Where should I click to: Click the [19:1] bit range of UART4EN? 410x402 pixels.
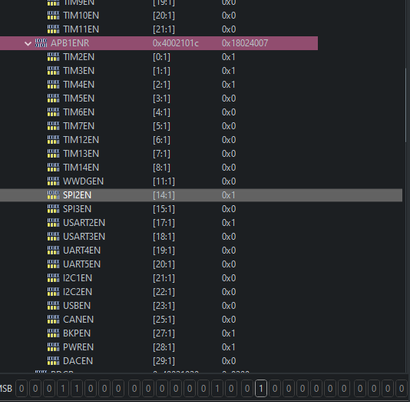[x=164, y=250]
